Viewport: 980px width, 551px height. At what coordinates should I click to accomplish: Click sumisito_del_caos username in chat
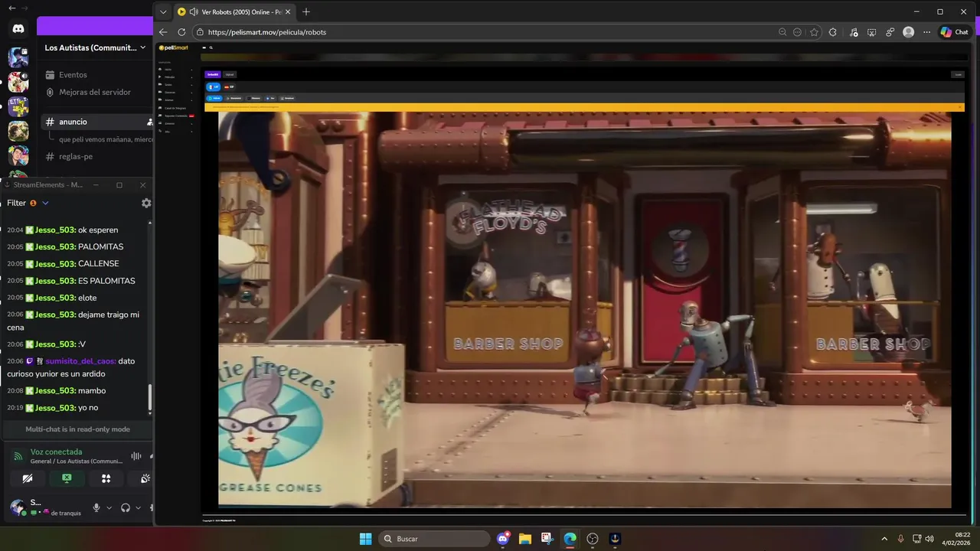pyautogui.click(x=80, y=360)
